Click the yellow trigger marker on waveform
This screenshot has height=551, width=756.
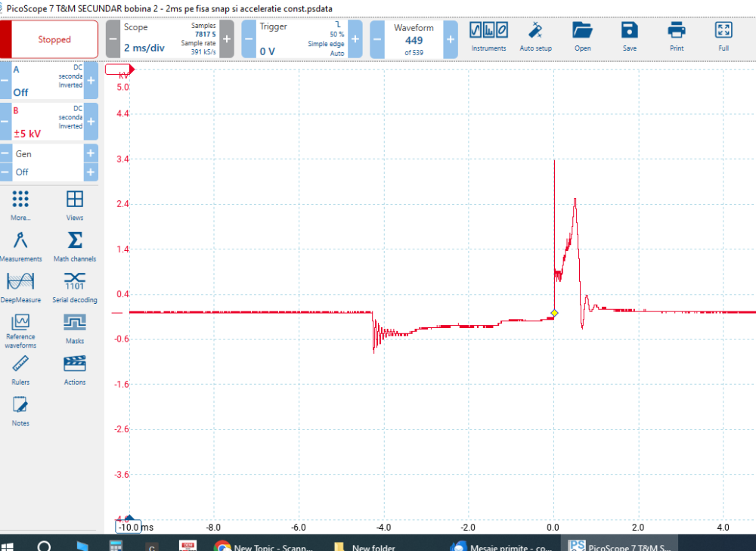554,312
